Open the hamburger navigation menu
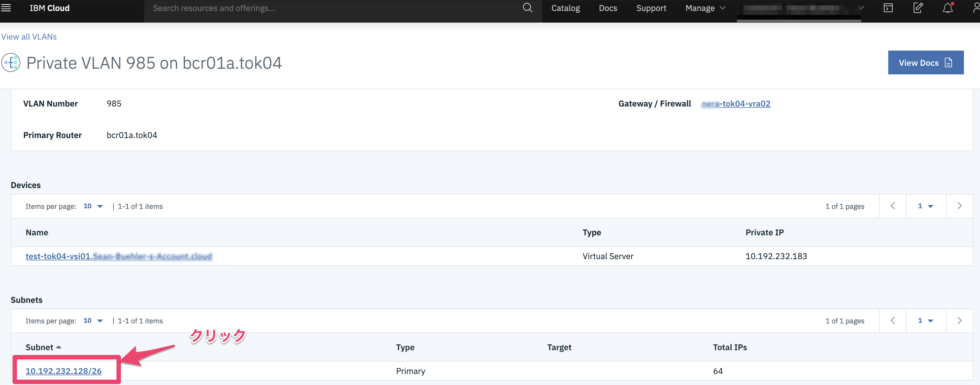980x385 pixels. coord(6,8)
